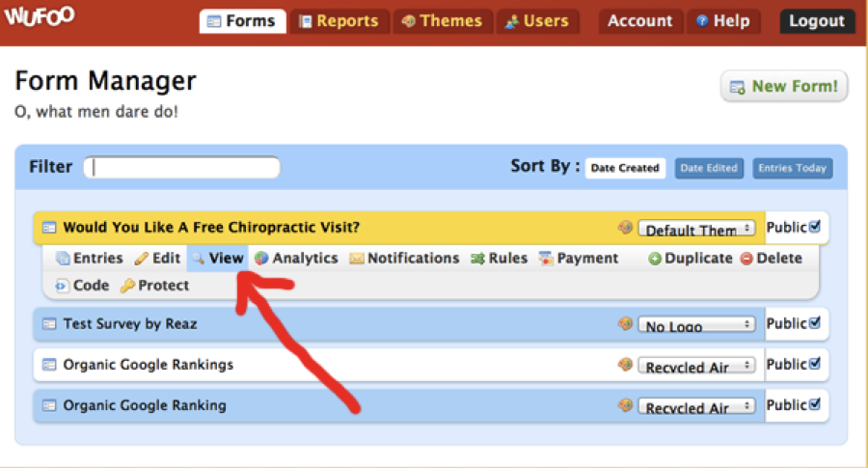Click the View link under the form

coord(226,259)
